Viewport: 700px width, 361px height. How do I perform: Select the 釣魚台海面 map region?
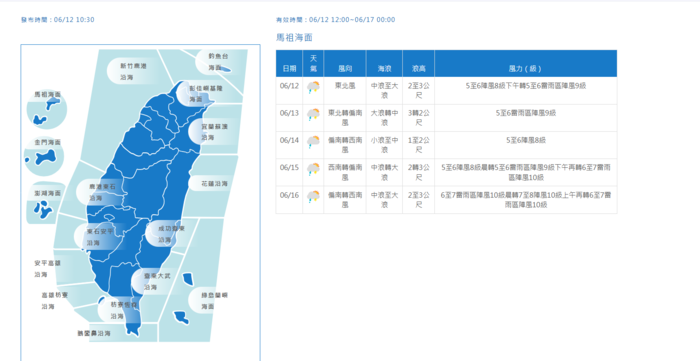(x=219, y=62)
